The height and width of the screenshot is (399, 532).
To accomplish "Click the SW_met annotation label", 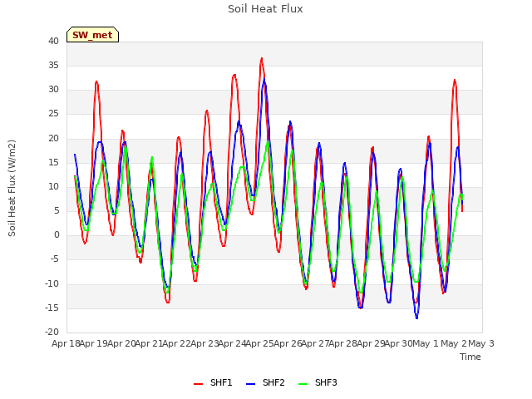I will click(92, 35).
